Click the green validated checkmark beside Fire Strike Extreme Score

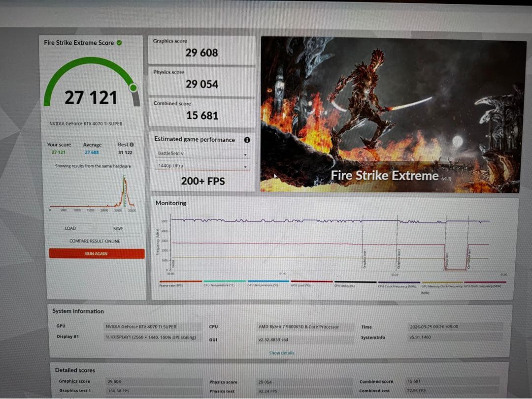pyautogui.click(x=119, y=43)
